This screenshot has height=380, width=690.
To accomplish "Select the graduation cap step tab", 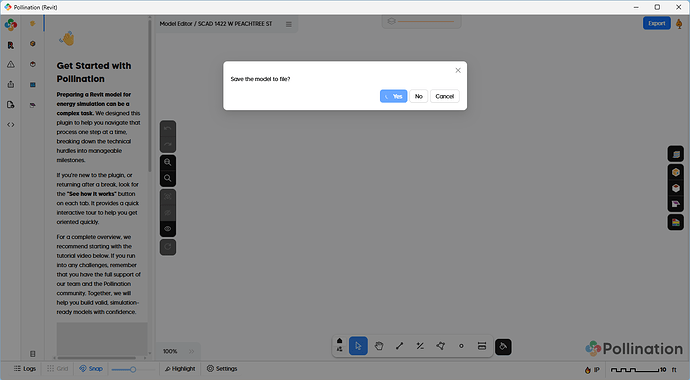I will pyautogui.click(x=33, y=105).
